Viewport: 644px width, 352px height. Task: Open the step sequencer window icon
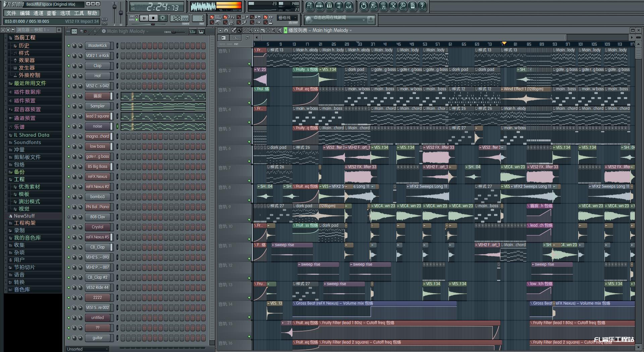point(319,6)
